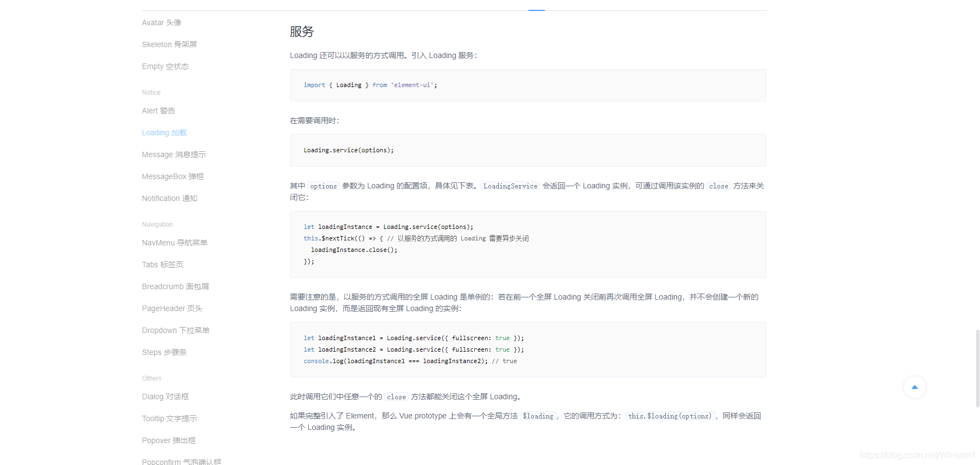This screenshot has height=465, width=980.
Task: Click the console.log comparison code line
Action: pyautogui.click(x=410, y=361)
